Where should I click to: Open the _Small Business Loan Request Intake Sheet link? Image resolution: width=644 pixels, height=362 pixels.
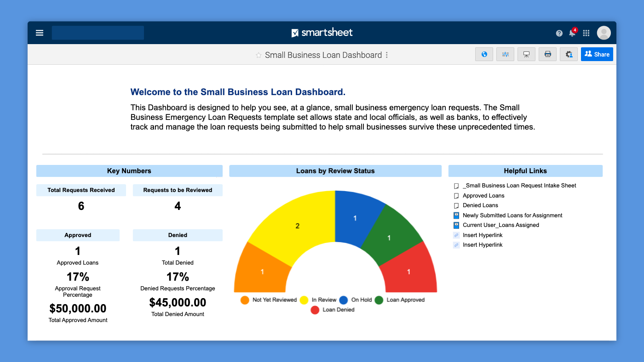(519, 186)
